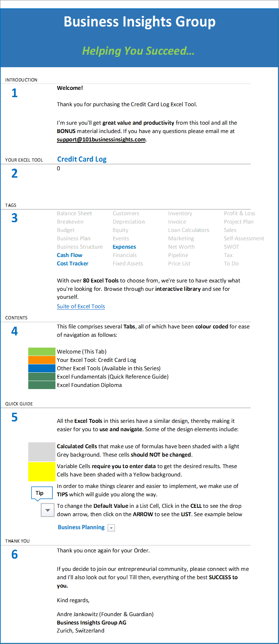Screen dimensions: 279x644
Task: Click the Profit & Loss tag
Action: tap(240, 213)
